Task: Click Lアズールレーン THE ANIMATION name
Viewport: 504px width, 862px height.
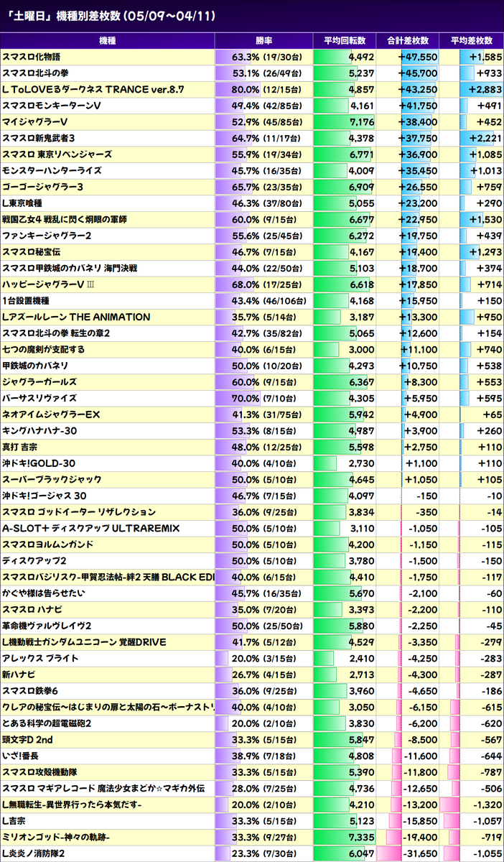Action: 76,317
